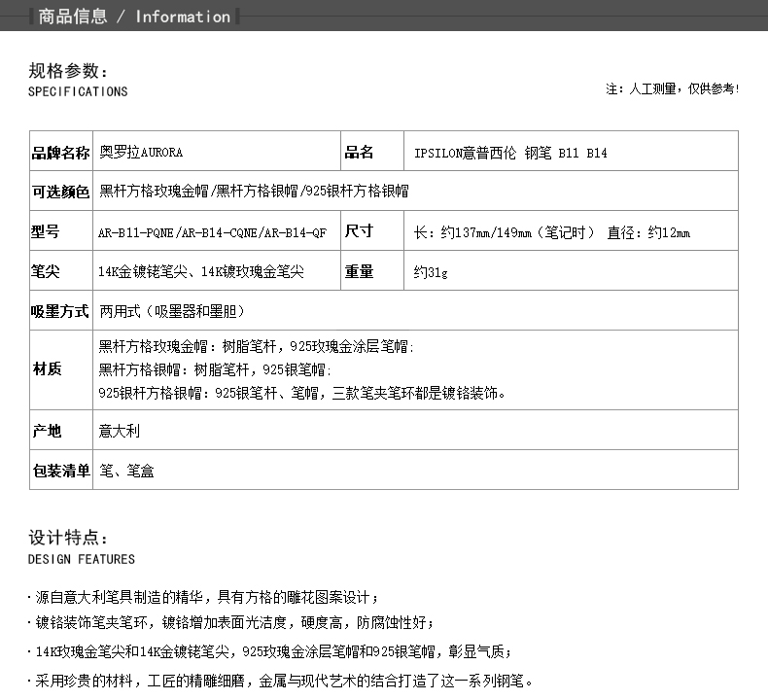Click the note 注：人工测量，仅供参考!
Screen dimensions: 768x700
click(672, 88)
